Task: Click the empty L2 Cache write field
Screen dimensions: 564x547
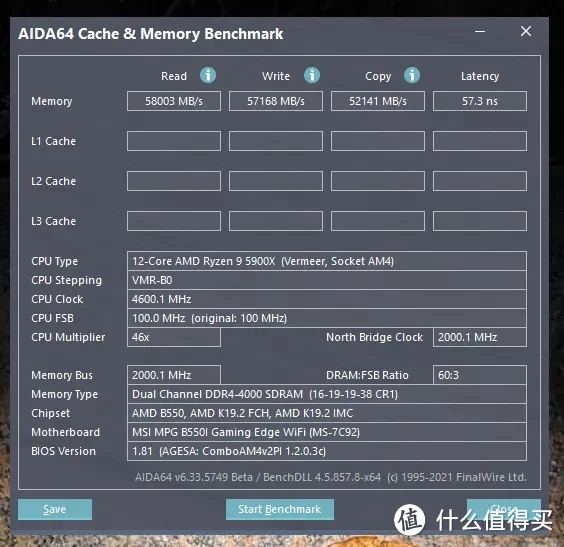Action: coord(276,181)
